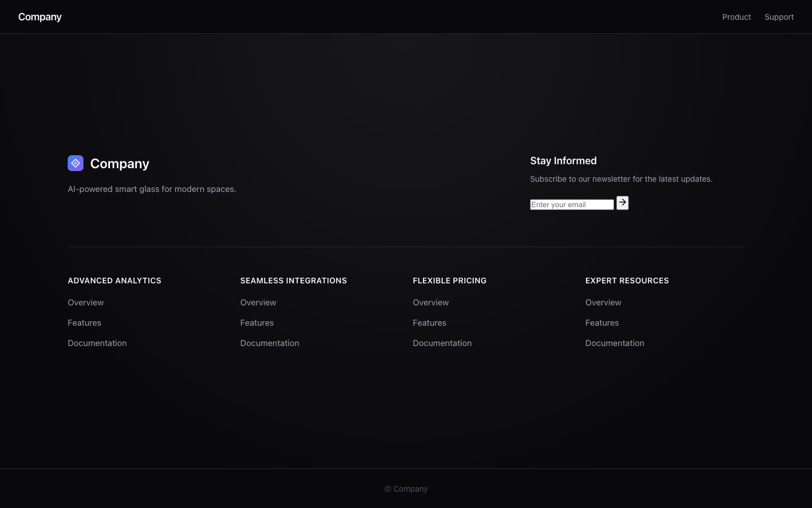The image size is (812, 508).
Task: Click the © Company copyright text
Action: click(x=406, y=489)
